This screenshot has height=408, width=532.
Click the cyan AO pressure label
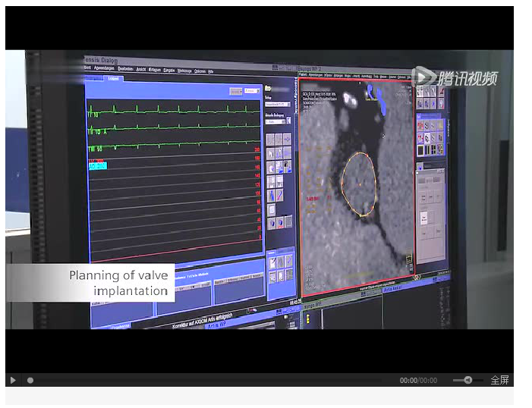98,165
